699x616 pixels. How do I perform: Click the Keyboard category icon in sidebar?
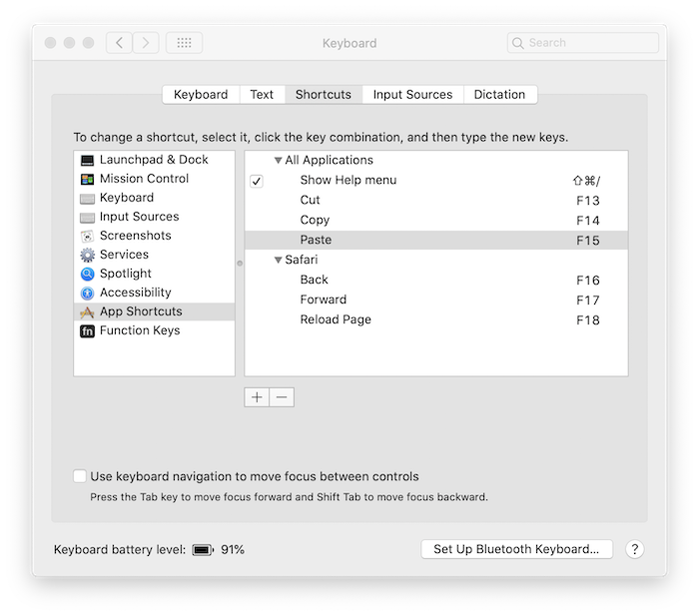(87, 199)
